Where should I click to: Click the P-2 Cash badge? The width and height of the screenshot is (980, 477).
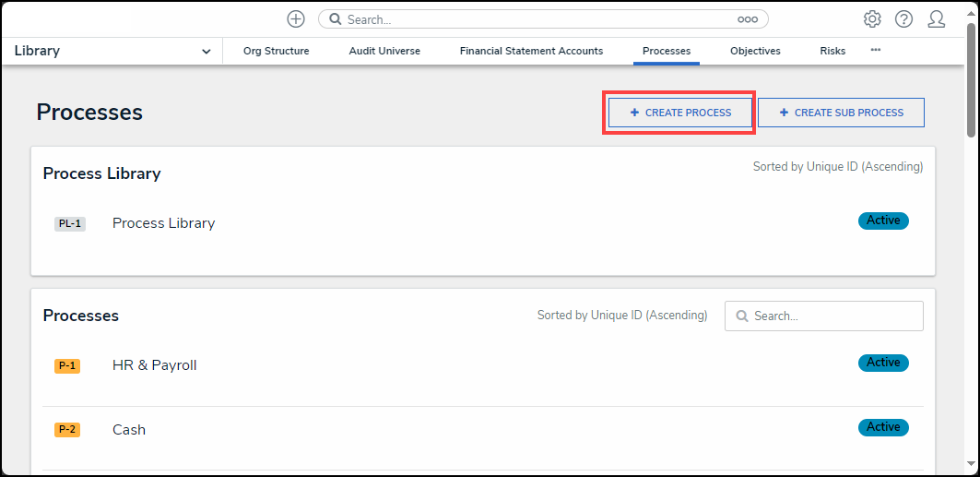point(67,430)
